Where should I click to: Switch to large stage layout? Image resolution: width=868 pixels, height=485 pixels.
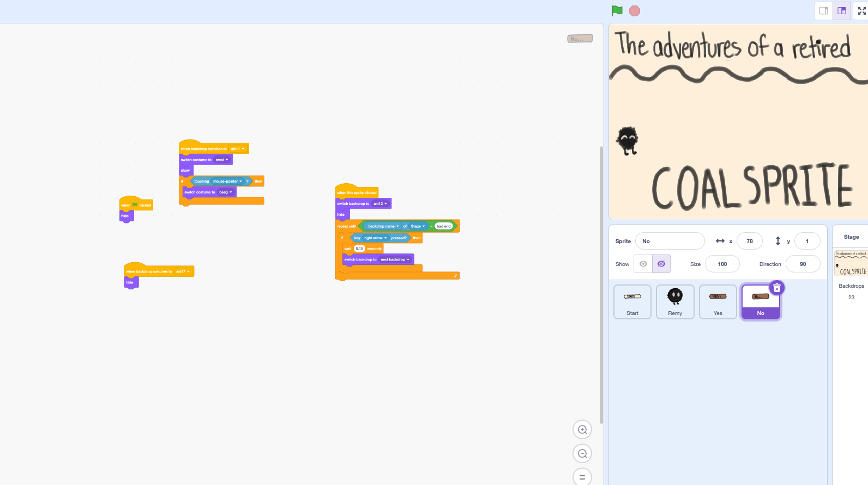click(842, 11)
